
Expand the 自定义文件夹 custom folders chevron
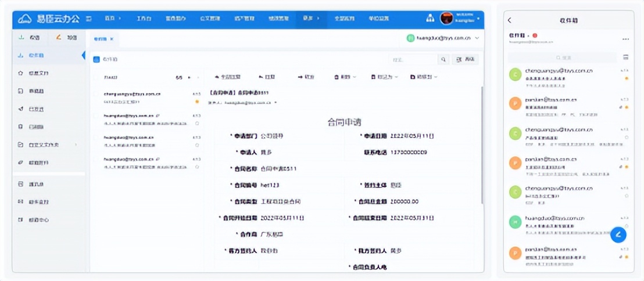[x=76, y=145]
